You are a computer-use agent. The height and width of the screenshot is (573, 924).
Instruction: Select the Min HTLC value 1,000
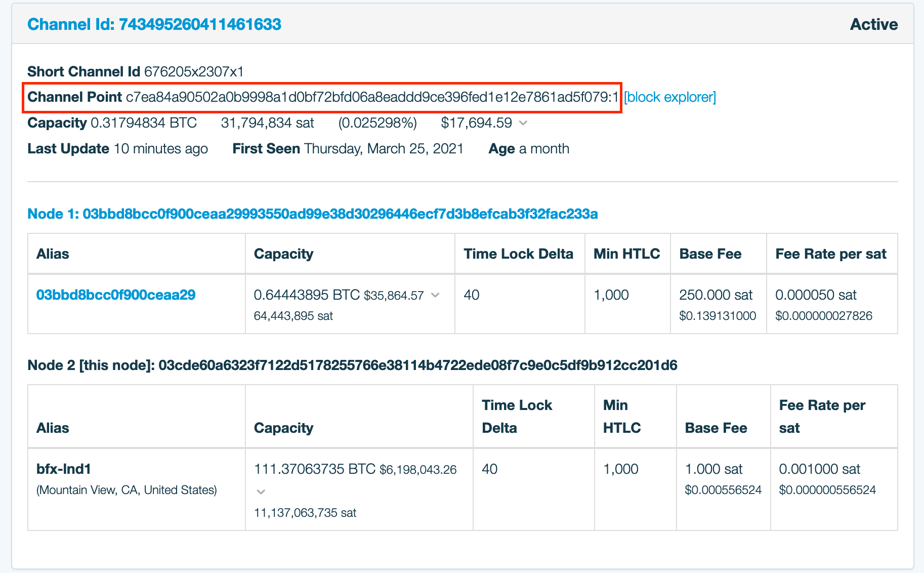pyautogui.click(x=611, y=295)
